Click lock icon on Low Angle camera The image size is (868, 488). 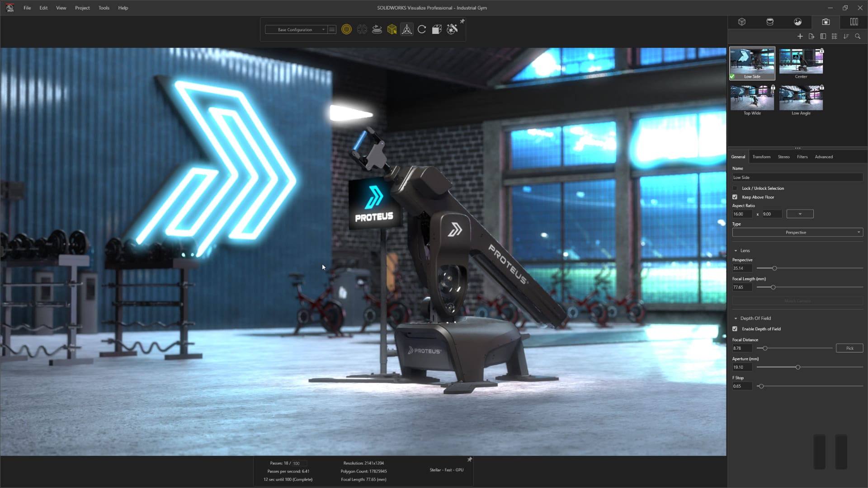point(822,87)
